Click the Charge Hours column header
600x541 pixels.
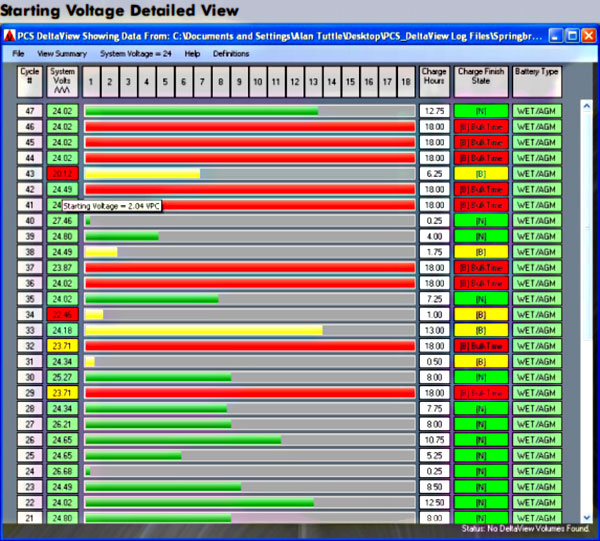click(434, 81)
